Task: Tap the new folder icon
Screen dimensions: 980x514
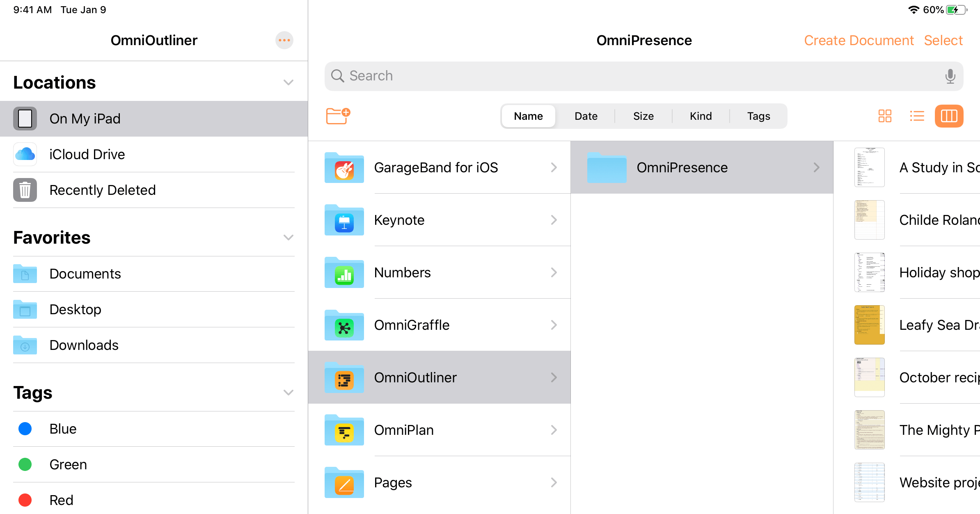Action: point(338,116)
